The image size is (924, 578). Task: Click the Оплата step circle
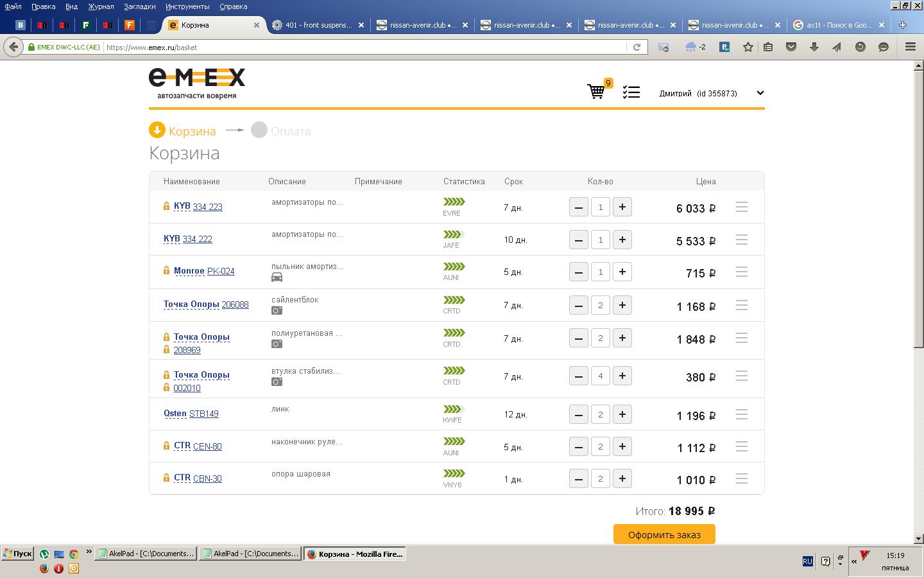tap(259, 130)
